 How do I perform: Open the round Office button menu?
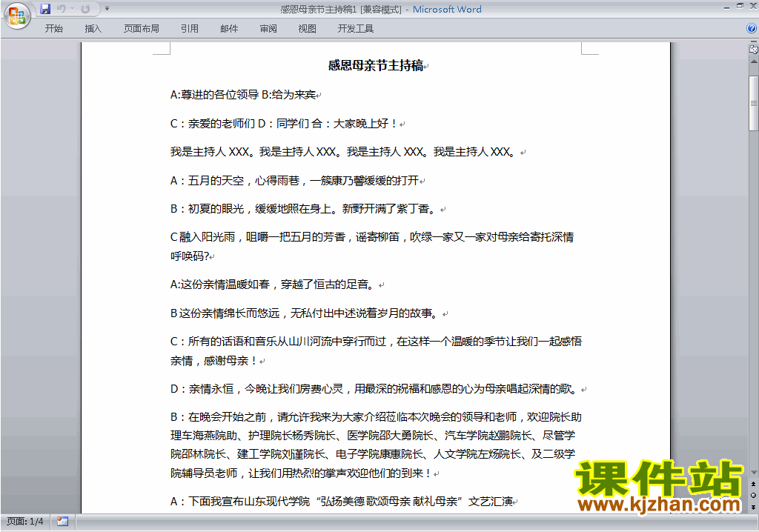[18, 16]
